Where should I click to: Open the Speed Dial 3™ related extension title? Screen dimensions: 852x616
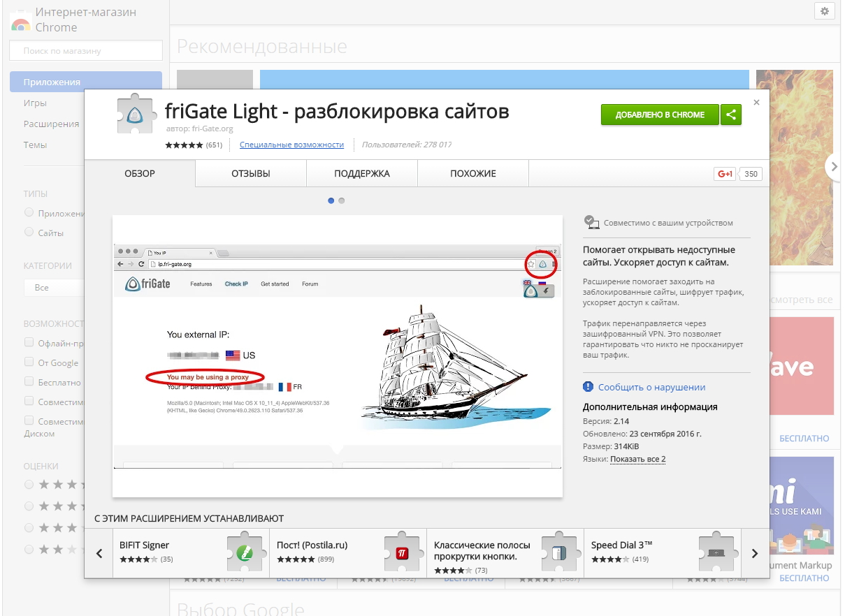[x=621, y=545]
